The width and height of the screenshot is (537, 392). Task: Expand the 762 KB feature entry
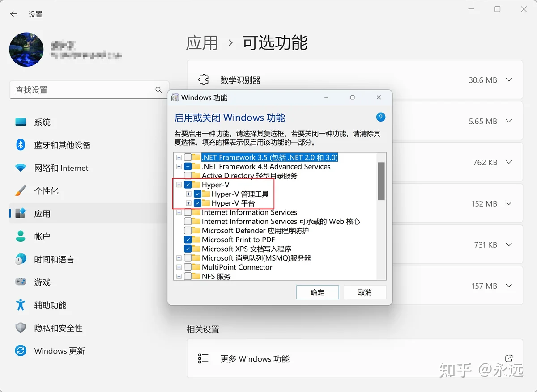coord(509,162)
